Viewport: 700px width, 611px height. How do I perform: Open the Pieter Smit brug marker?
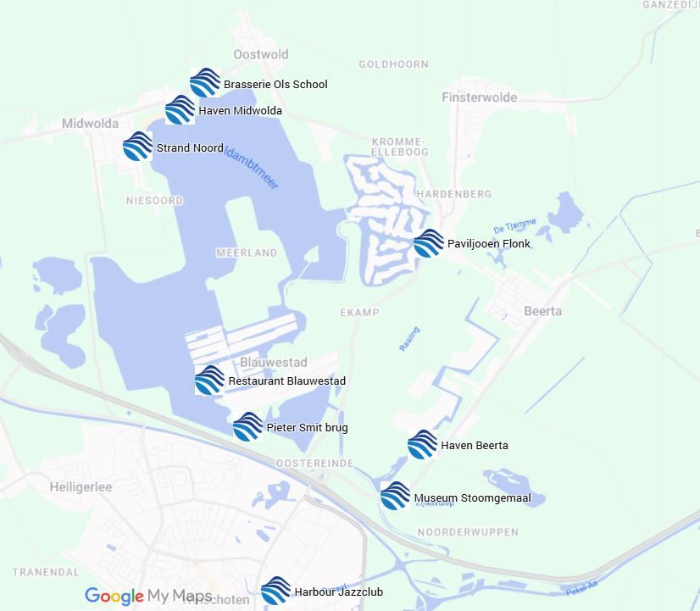click(247, 426)
